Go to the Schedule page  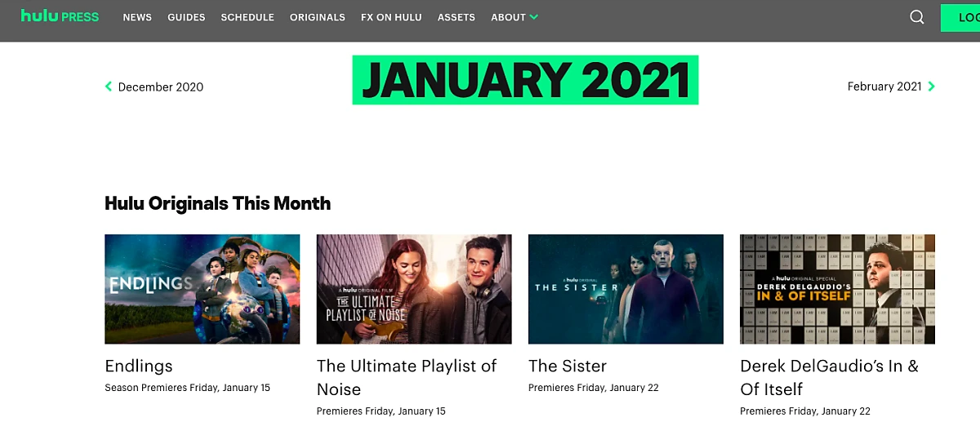click(247, 17)
